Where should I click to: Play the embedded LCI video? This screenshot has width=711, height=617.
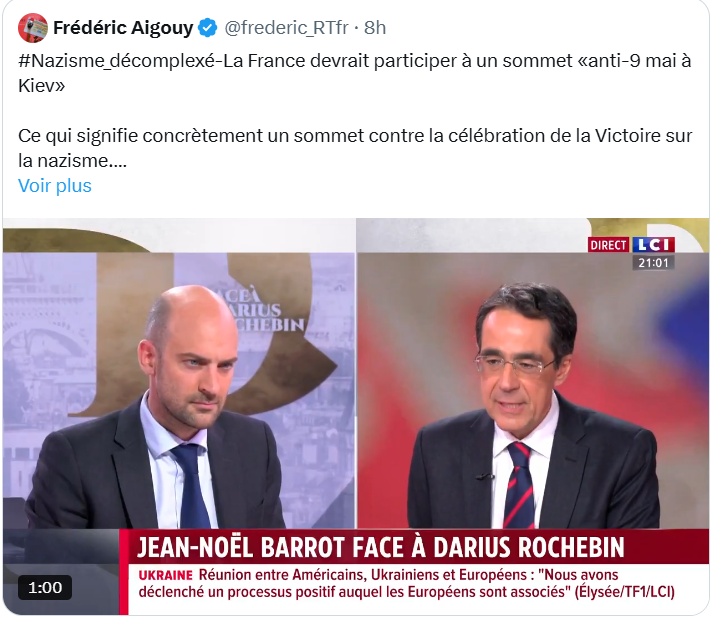tap(356, 416)
